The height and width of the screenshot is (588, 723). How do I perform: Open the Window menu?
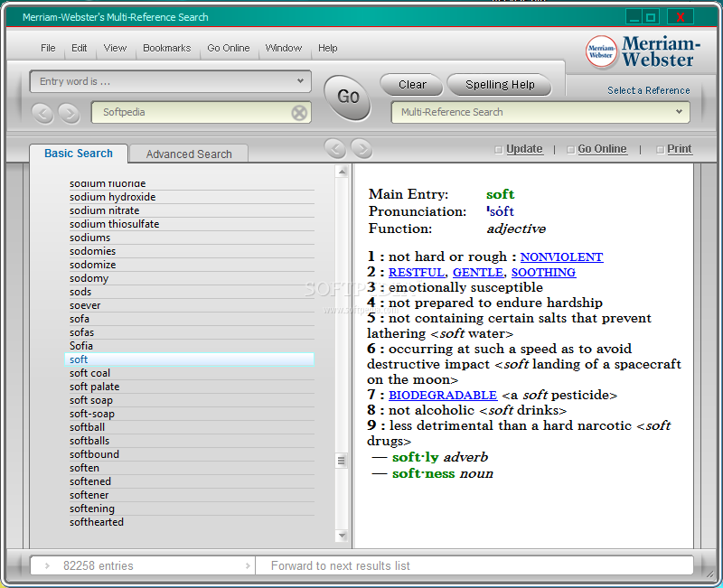(x=284, y=48)
